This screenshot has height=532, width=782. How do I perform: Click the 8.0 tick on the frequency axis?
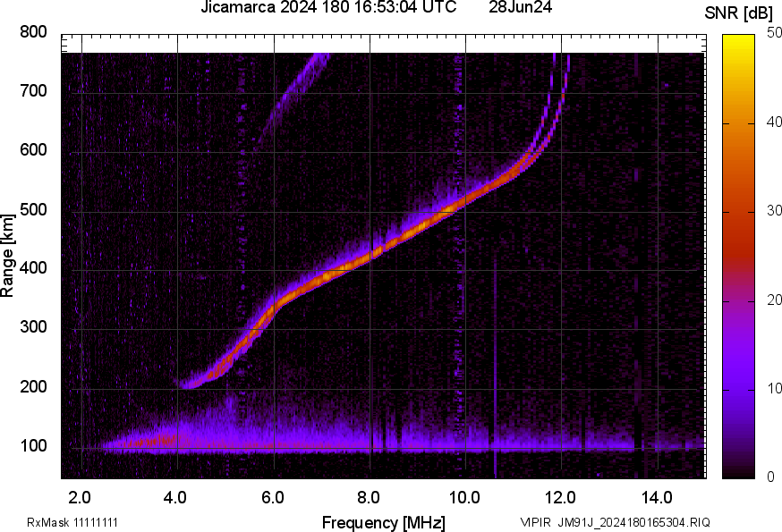point(370,496)
